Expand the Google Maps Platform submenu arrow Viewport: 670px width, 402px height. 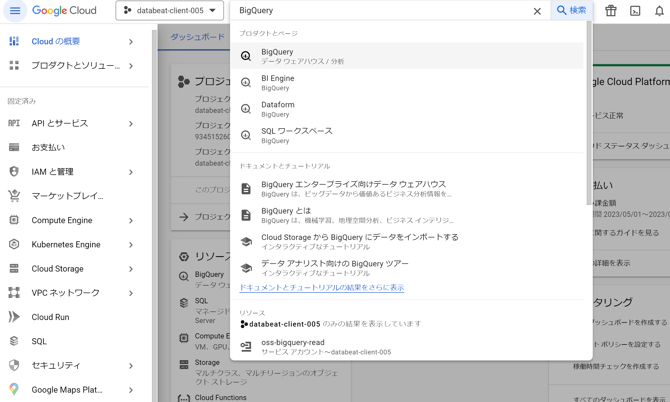point(131,390)
